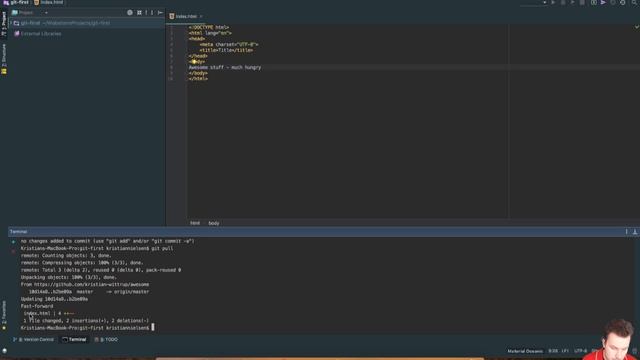Click the cursor line:column position in status bar
The height and width of the screenshot is (360, 640).
point(553,351)
